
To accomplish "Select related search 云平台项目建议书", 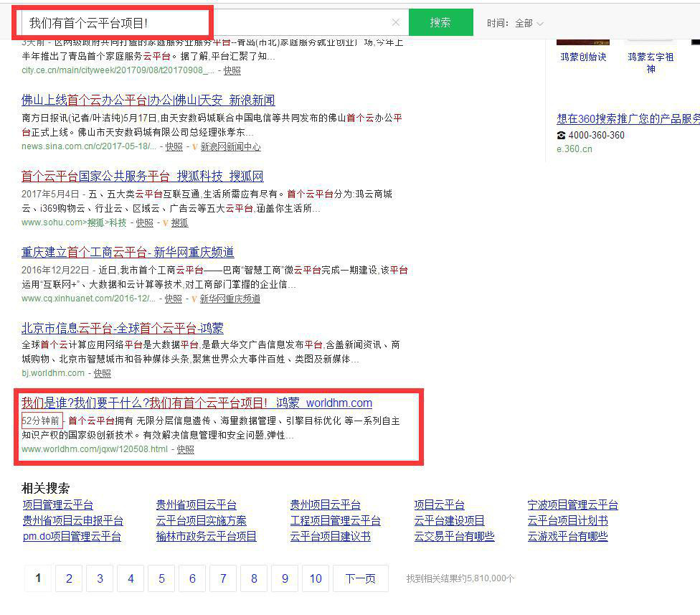I will pyautogui.click(x=331, y=536).
